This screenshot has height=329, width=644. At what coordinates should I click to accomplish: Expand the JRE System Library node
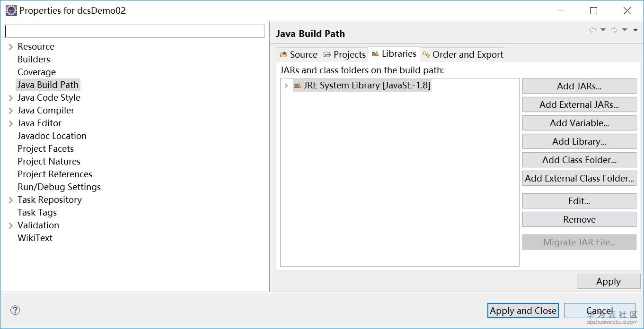[286, 86]
